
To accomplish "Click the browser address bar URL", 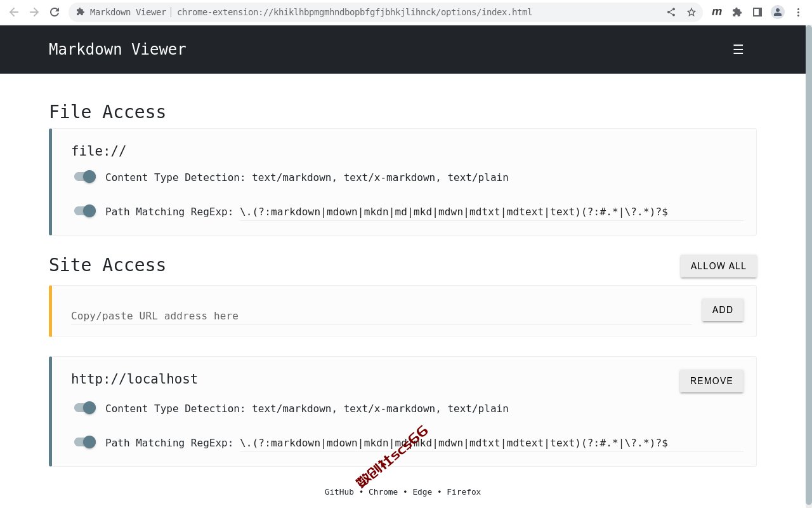I will (x=355, y=12).
